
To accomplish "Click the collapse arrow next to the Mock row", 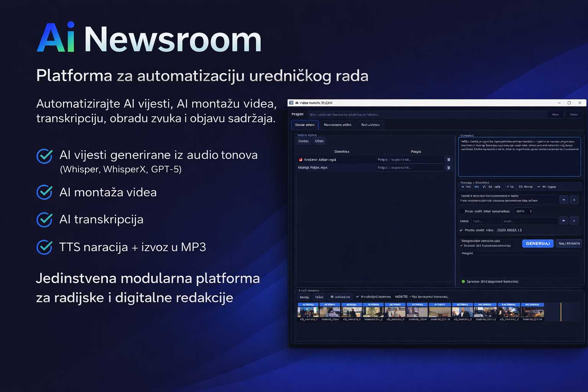I will click(x=563, y=220).
